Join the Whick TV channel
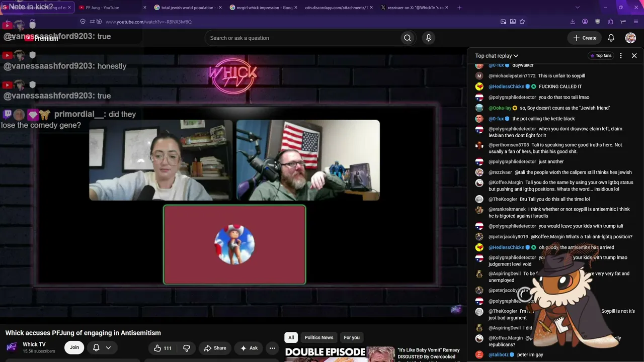 coord(74,347)
